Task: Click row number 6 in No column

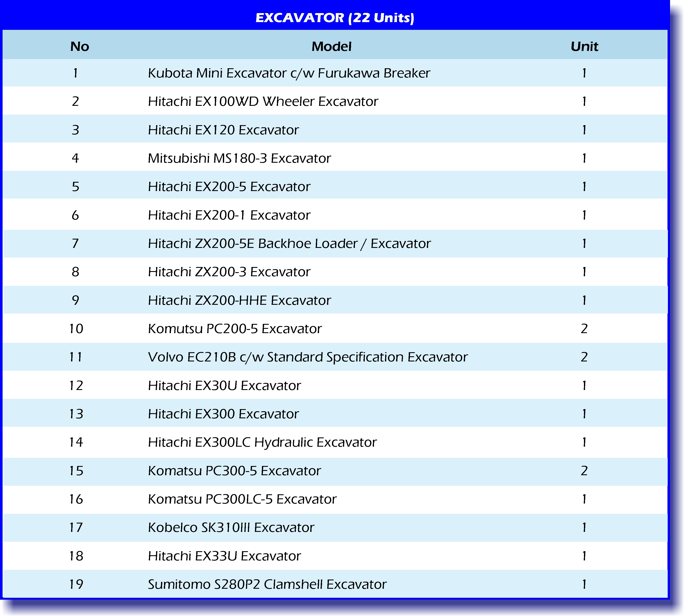Action: tap(76, 215)
